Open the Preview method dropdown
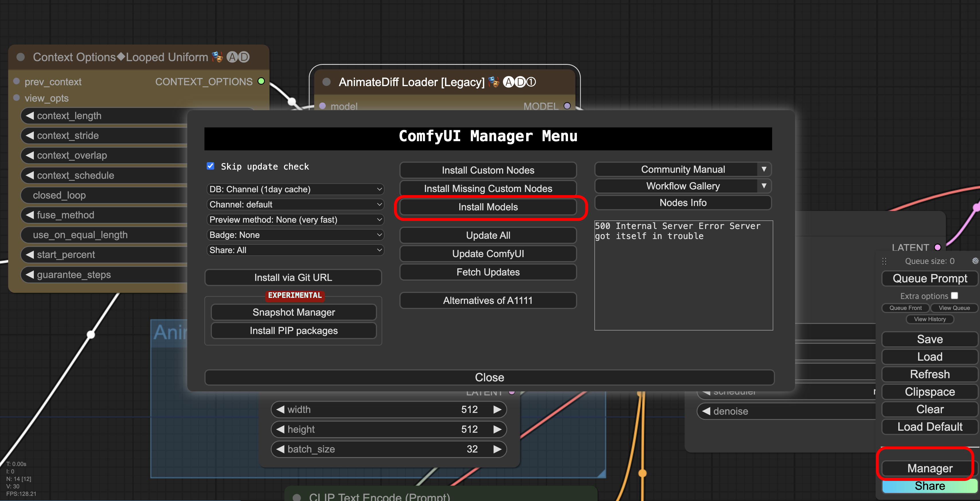 point(295,220)
